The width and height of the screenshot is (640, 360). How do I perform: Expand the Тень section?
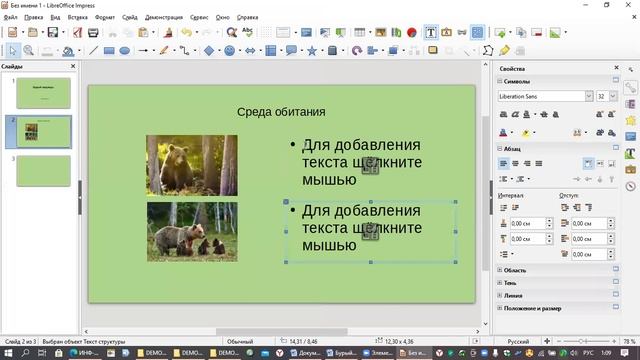pos(500,283)
